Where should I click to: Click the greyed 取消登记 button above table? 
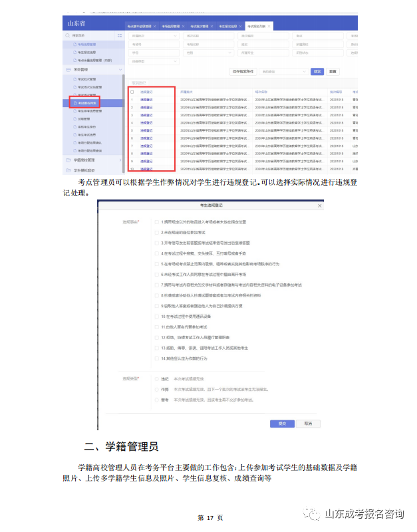pos(139,82)
